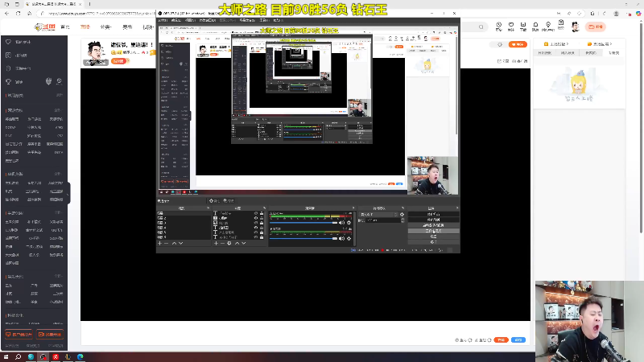Viewport: 644px width, 362px height.
Task: Collapse the Huya left sidebar handle
Action: click(68, 193)
